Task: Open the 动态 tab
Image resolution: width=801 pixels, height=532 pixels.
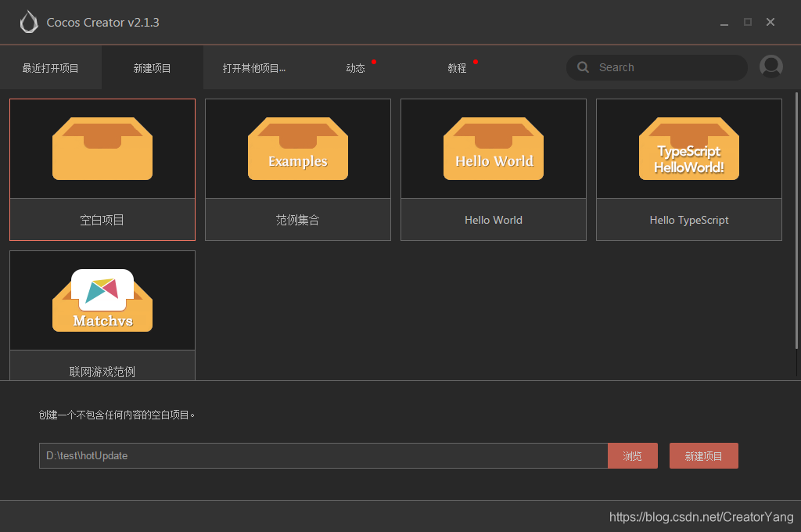Action: pyautogui.click(x=356, y=68)
